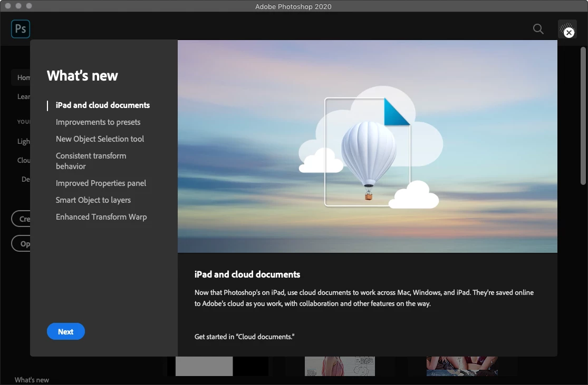Screen dimensions: 588x385
Task: Click the 'Get started in "Cloud documents."' text
Action: pyautogui.click(x=245, y=337)
